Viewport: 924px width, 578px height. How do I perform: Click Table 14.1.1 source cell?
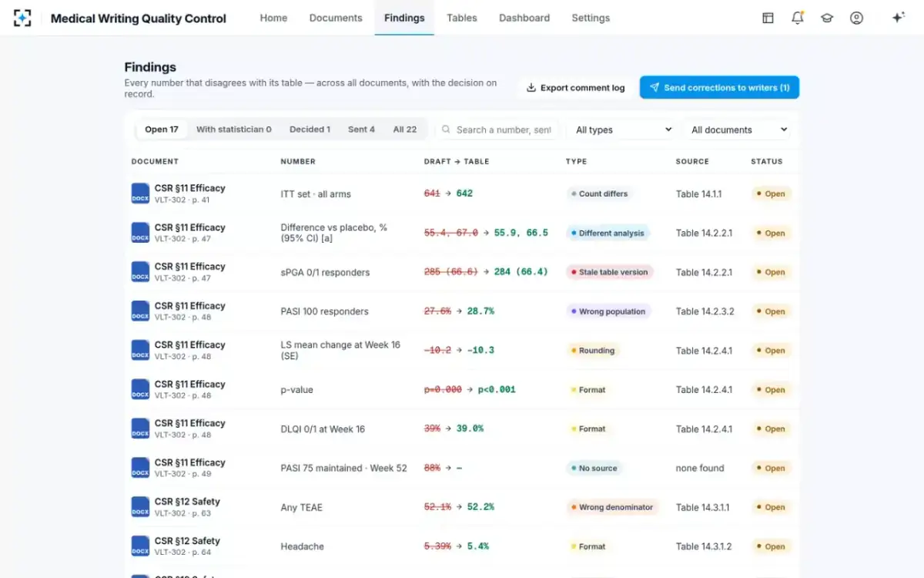(x=699, y=194)
